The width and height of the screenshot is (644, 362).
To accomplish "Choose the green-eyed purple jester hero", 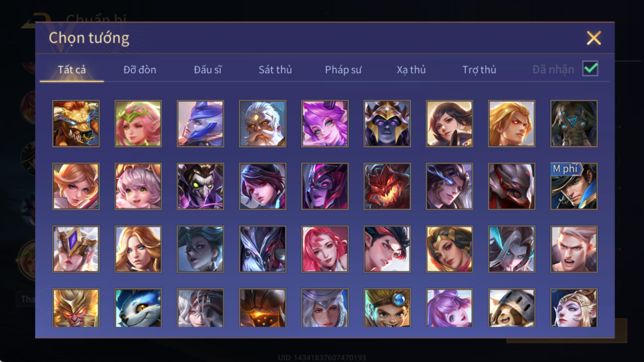I will 200,186.
